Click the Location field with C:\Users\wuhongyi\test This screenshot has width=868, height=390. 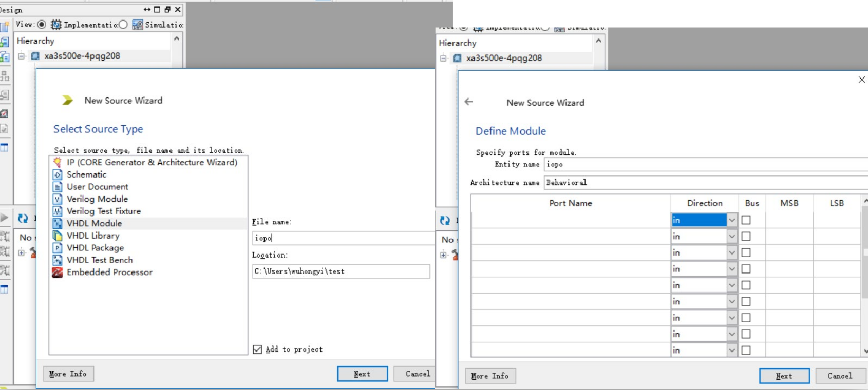click(341, 271)
